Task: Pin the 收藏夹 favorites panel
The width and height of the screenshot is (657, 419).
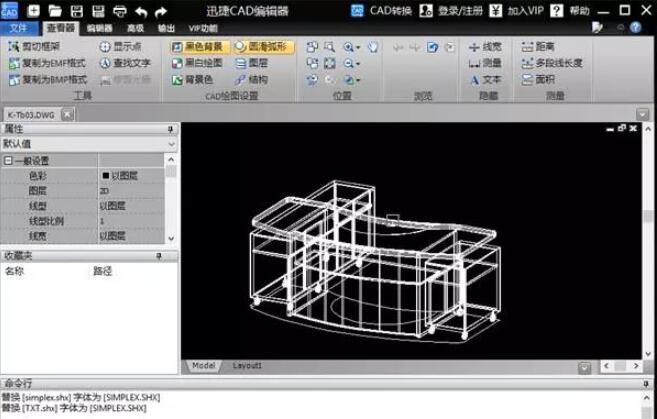Action: (159, 256)
